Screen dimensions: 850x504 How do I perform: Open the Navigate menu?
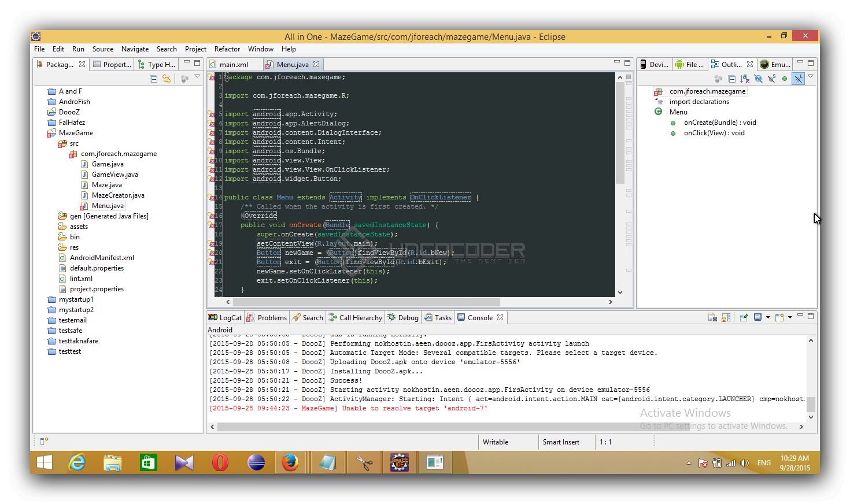[x=135, y=49]
